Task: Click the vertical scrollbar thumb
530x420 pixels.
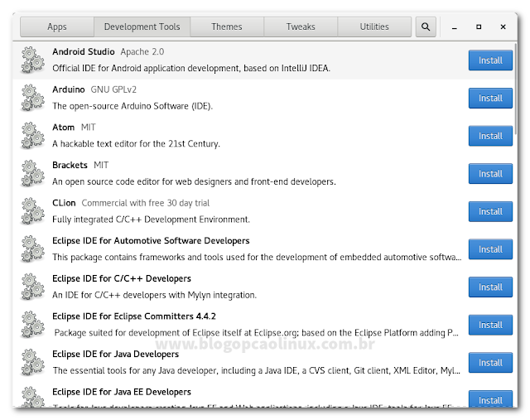Action: pos(515,89)
